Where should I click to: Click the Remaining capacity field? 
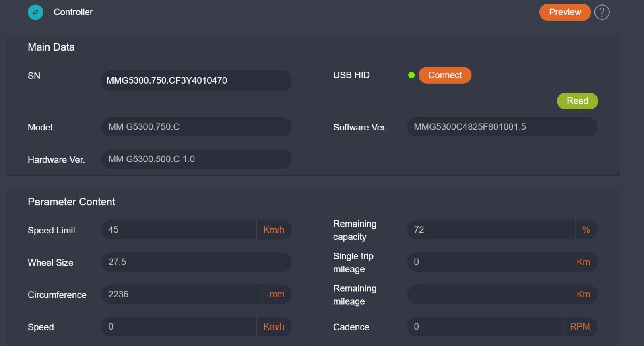point(491,230)
